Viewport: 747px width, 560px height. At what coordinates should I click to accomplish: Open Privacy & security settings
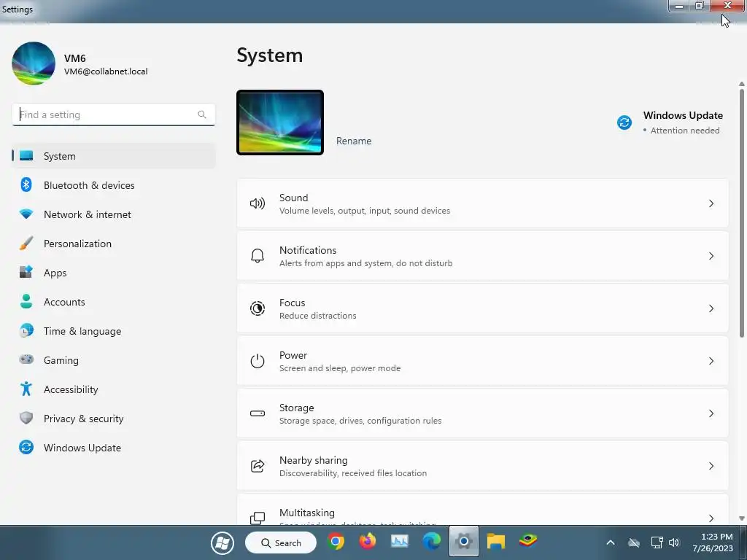click(x=113, y=419)
